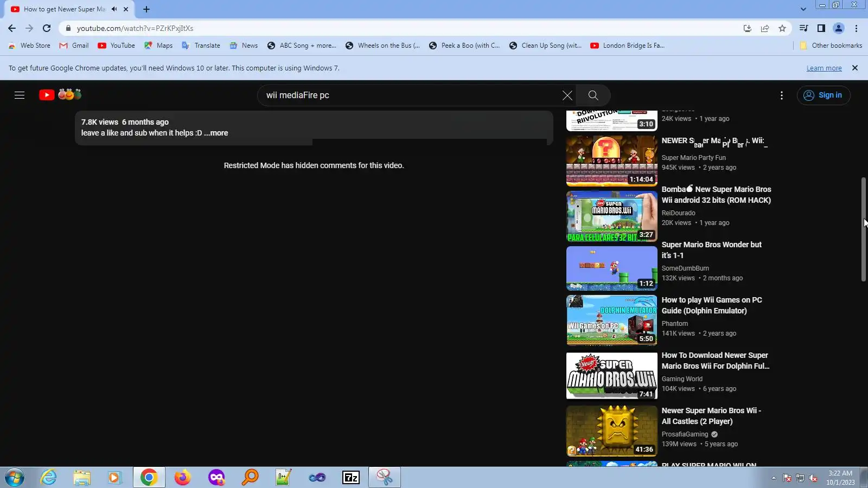
Task: Open Bomba New Super Mario Bros video title
Action: [716, 195]
